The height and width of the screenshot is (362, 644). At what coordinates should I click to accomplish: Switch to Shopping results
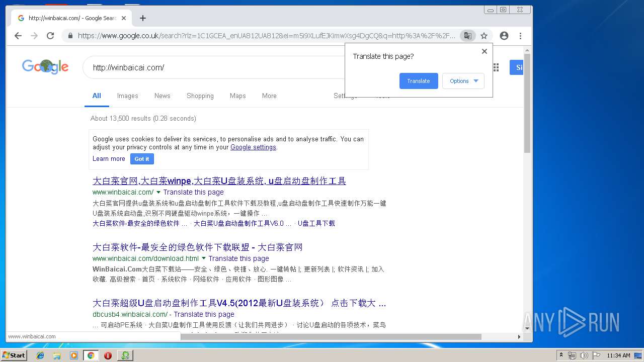click(x=200, y=96)
